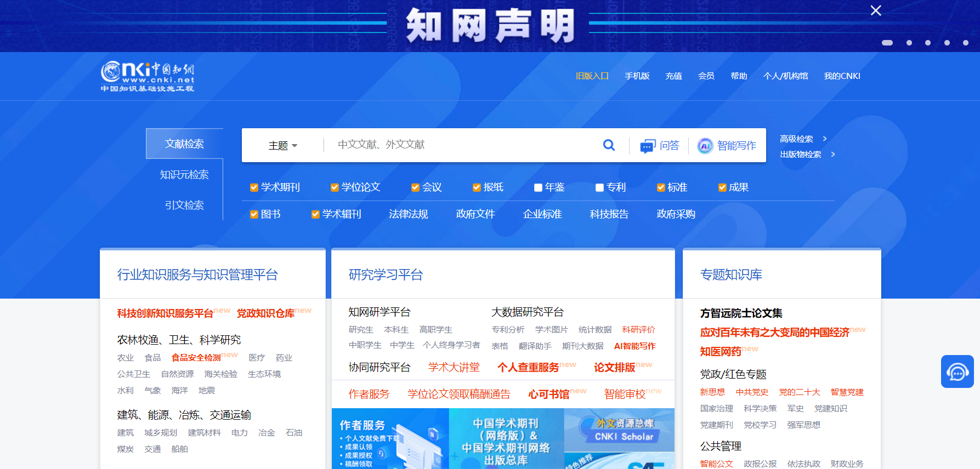Open the 智能审校 link
The height and width of the screenshot is (469, 980).
coord(625,394)
